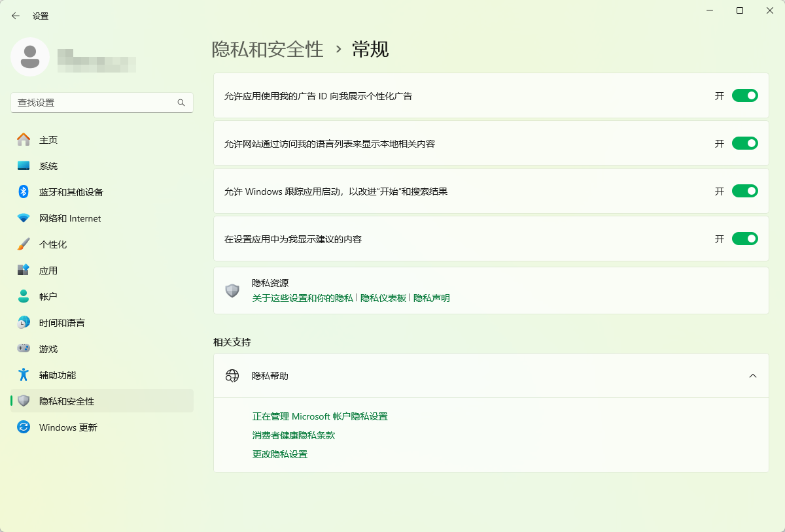
Task: Open the 消费者健康隐私条款 link
Action: 294,435
